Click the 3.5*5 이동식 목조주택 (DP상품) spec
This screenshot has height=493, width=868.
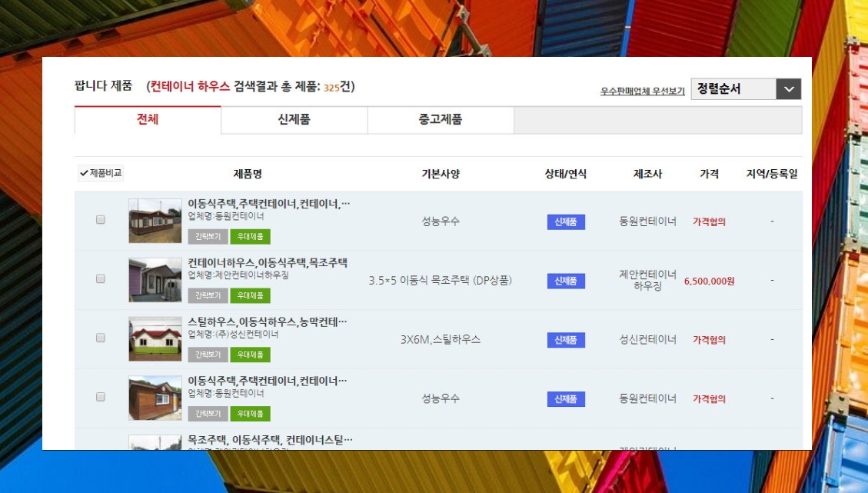[440, 280]
